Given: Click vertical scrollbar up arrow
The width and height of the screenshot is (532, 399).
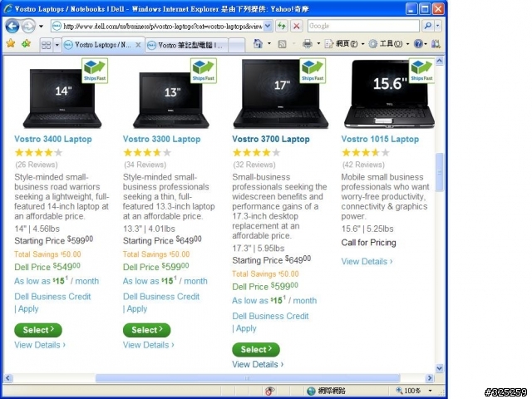Looking at the screenshot, I should pos(440,61).
